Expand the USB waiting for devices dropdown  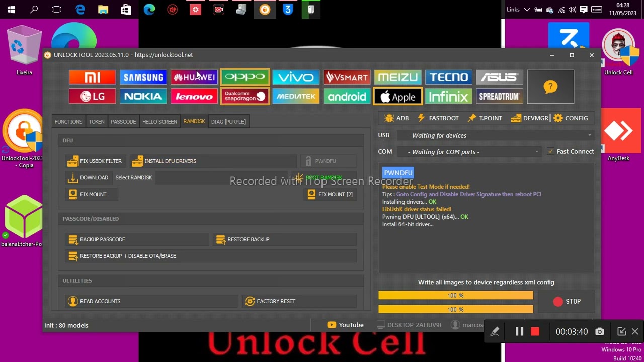coord(495,135)
